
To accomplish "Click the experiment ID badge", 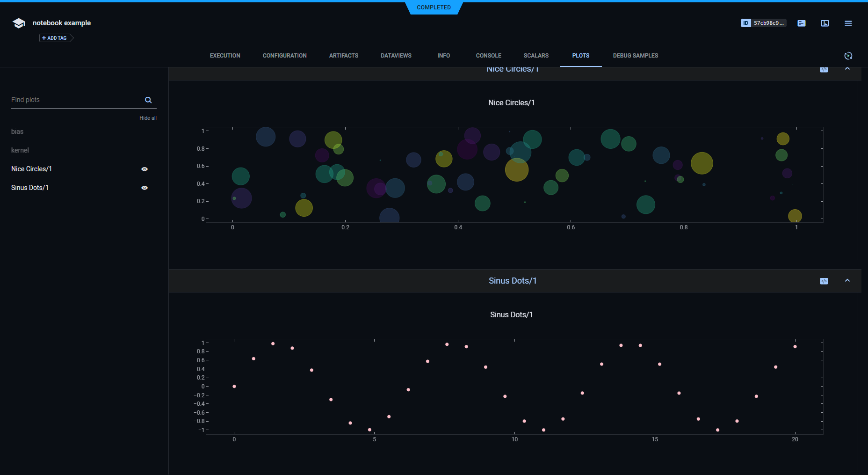I will coord(763,23).
